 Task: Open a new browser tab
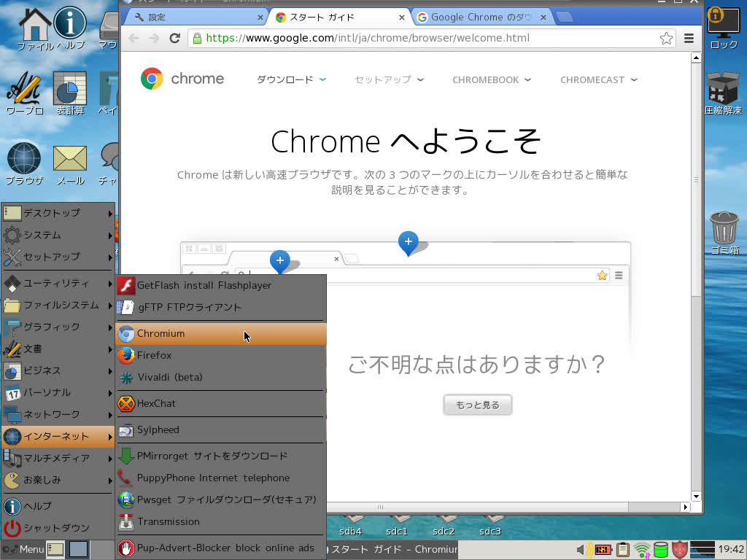click(x=565, y=17)
